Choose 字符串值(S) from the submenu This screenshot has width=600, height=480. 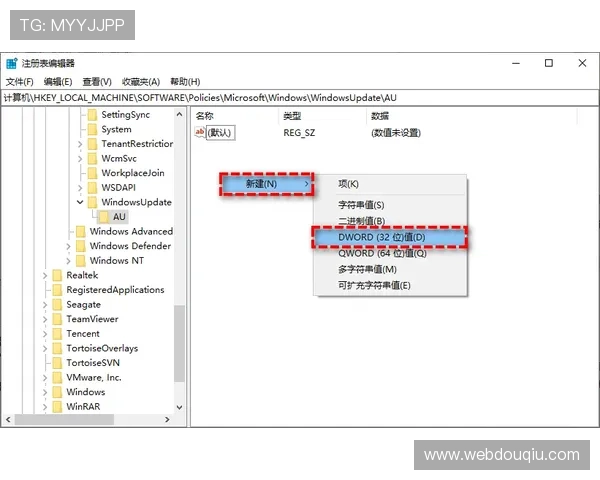tap(390, 205)
